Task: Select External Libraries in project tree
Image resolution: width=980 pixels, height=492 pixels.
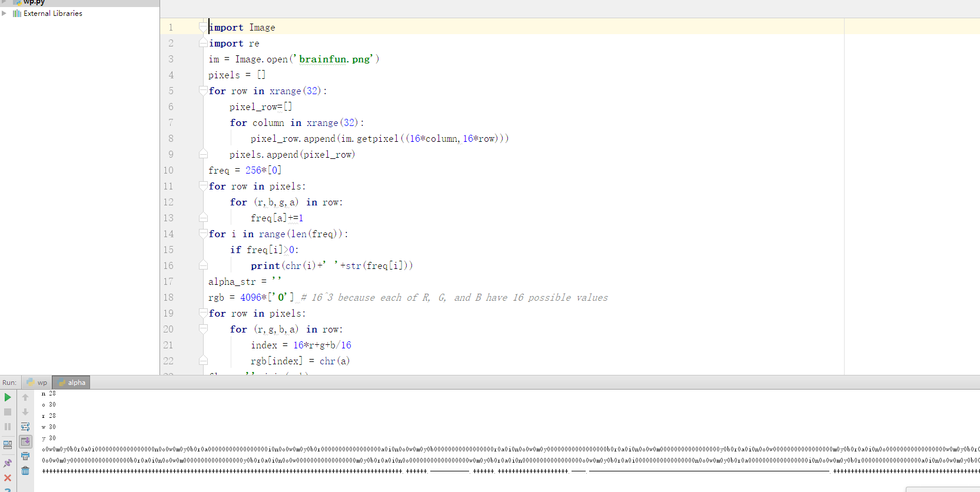Action: (52, 13)
